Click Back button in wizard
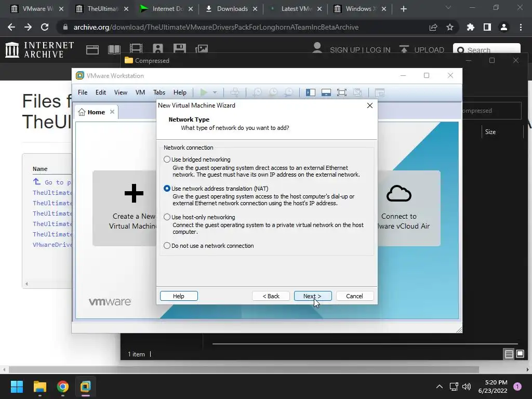The image size is (532, 399). pos(271,296)
